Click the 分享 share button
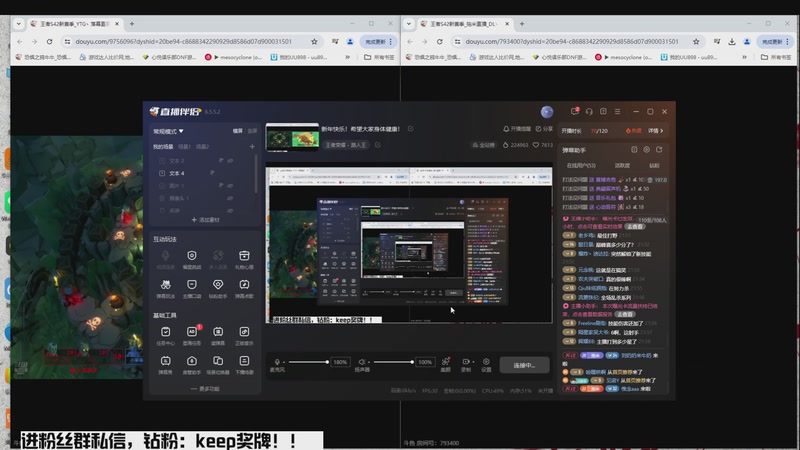 (544, 129)
